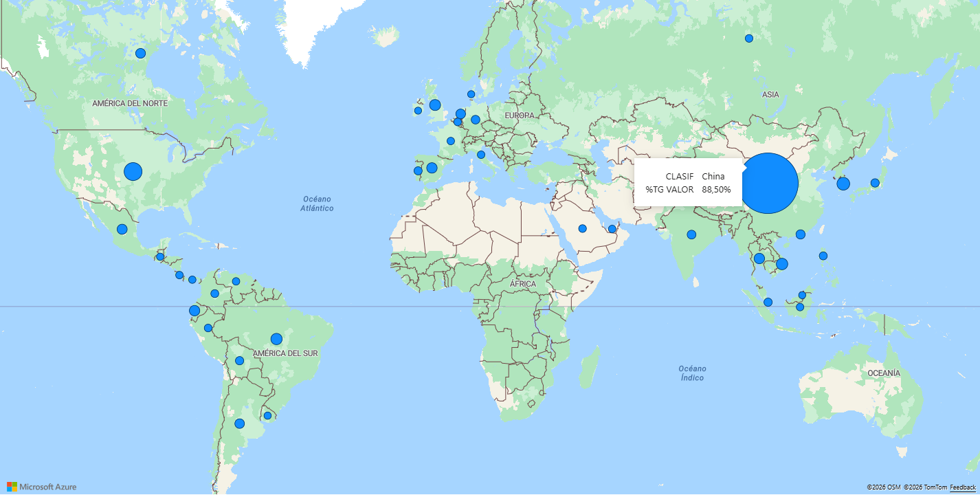Screen dimensions: 980x495
Task: Click the India bubble marker
Action: 691,234
